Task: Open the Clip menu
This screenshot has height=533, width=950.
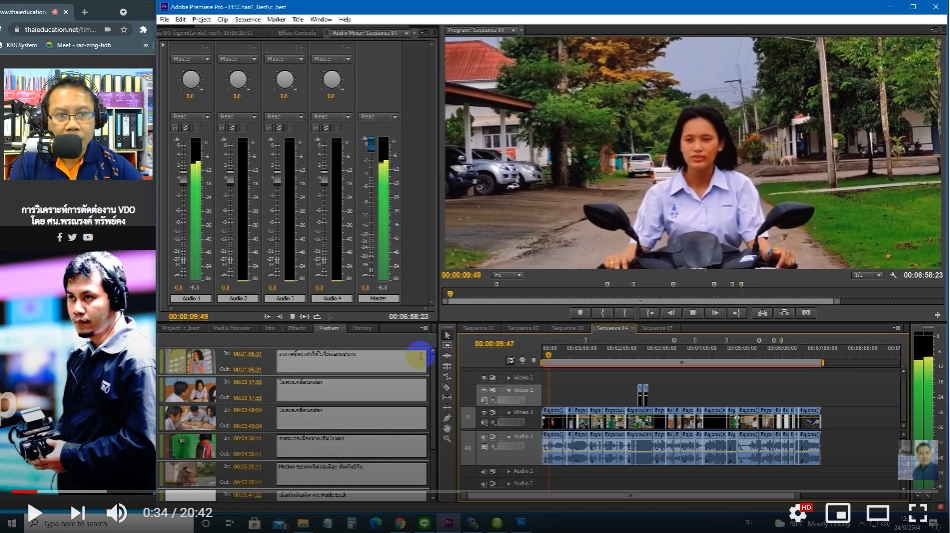Action: coord(222,19)
